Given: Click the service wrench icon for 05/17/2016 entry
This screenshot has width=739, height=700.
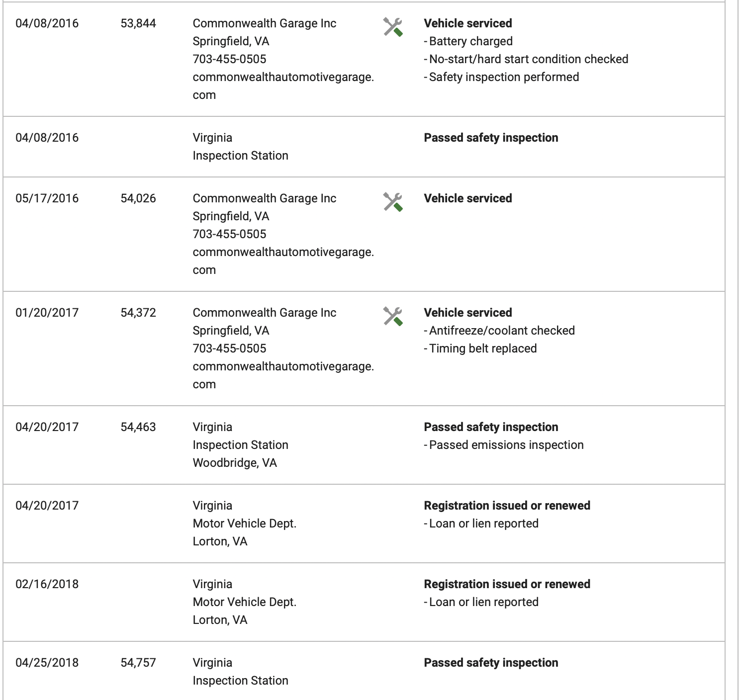Looking at the screenshot, I should pos(393,202).
